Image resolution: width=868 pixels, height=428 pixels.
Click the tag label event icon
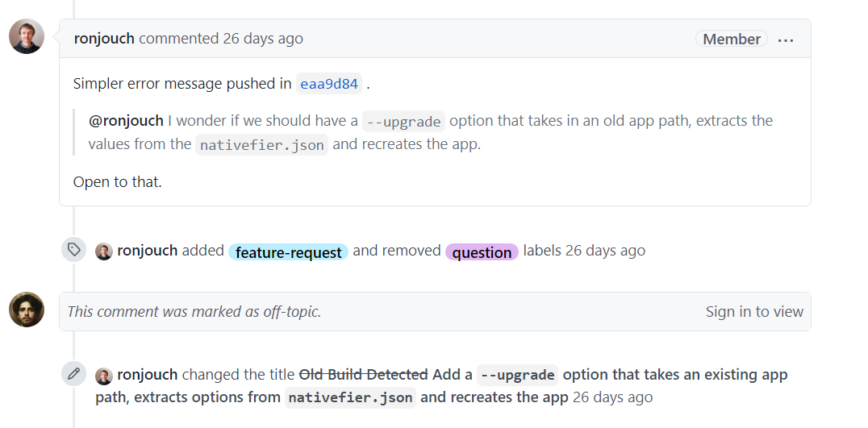(x=73, y=250)
